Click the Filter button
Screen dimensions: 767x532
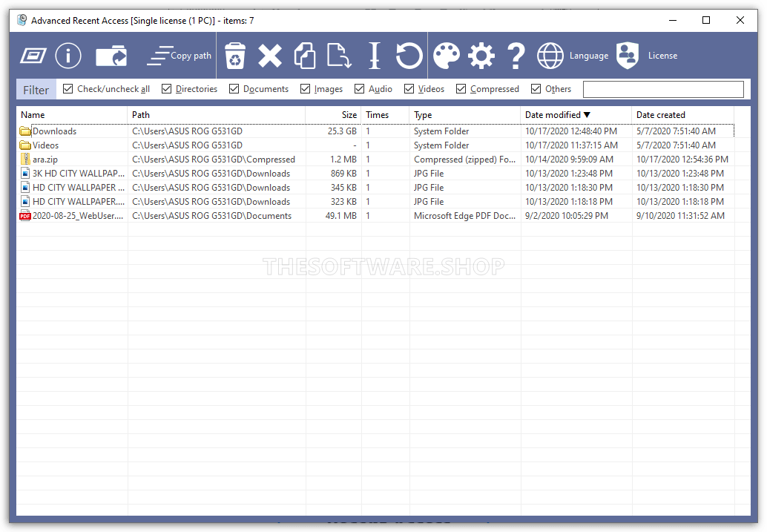(x=36, y=90)
